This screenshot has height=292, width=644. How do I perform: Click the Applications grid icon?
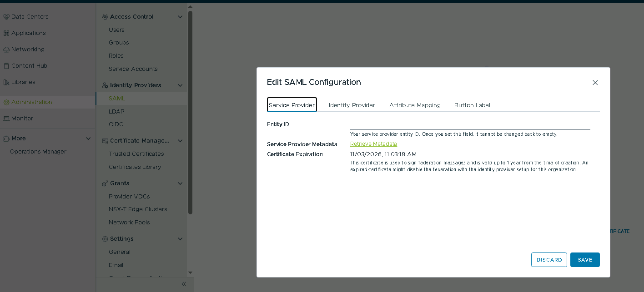point(6,33)
